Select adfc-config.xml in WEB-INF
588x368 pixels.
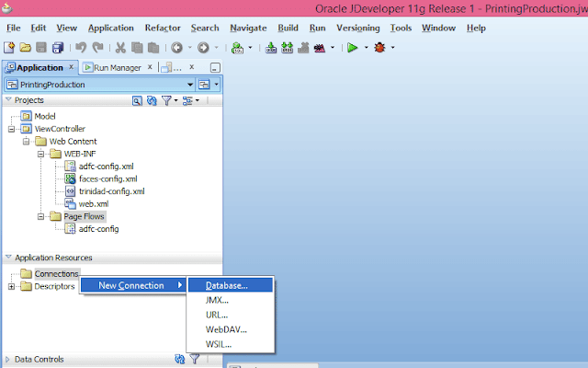[107, 167]
